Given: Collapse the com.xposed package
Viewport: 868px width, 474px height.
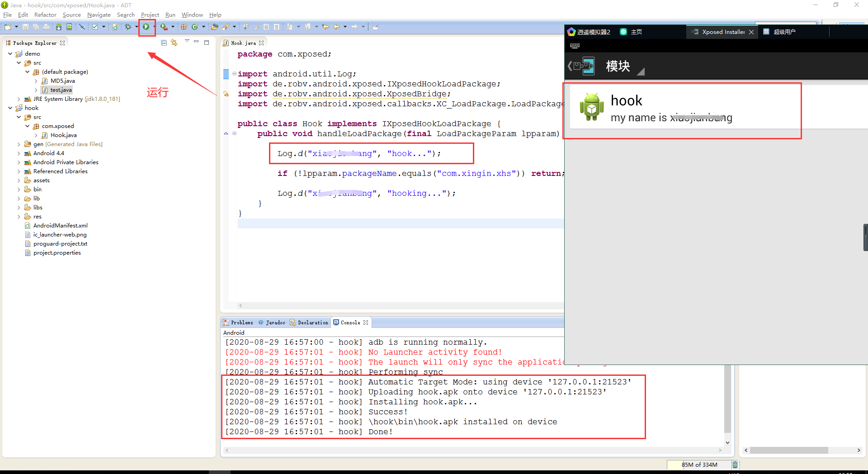Looking at the screenshot, I should click(27, 126).
